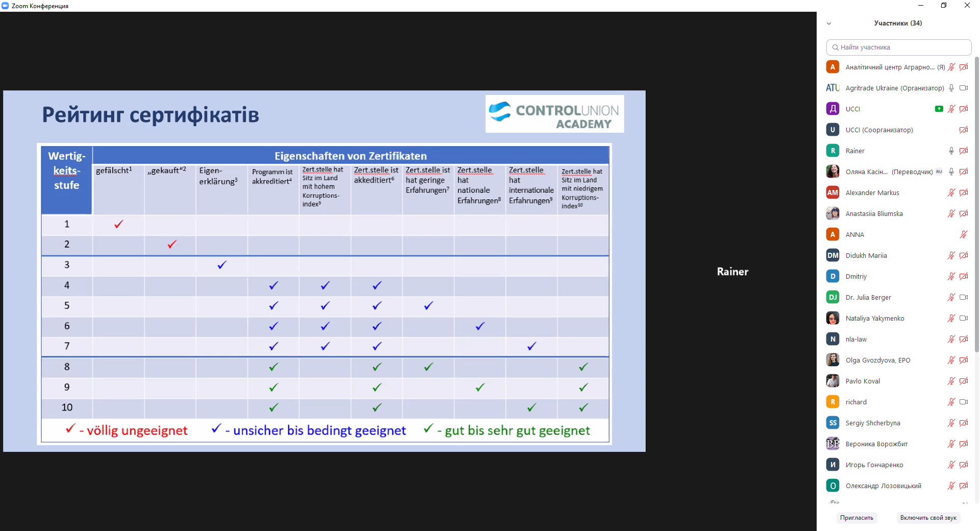Image resolution: width=980 pixels, height=531 pixels.
Task: Click richard's camera icon
Action: coord(964,402)
